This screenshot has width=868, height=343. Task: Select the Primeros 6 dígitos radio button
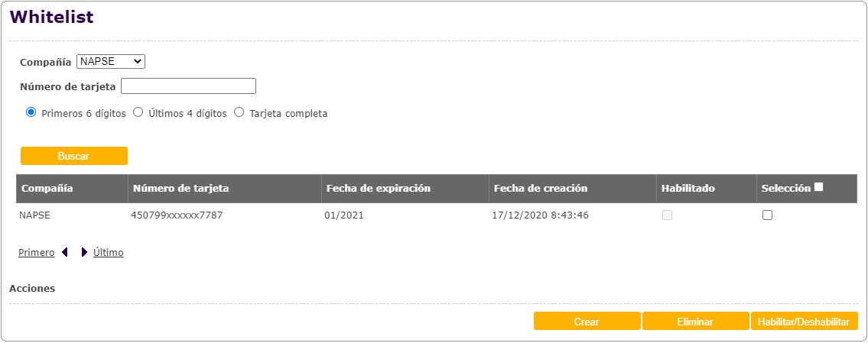click(31, 112)
